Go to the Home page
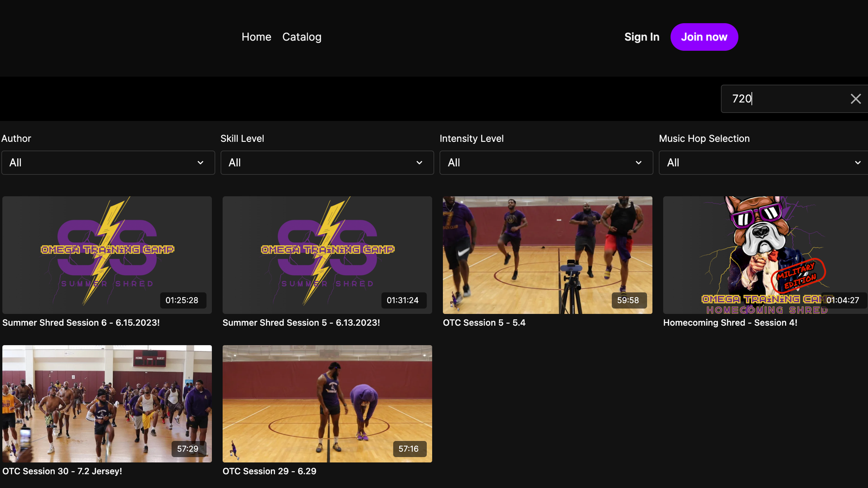The width and height of the screenshot is (868, 488). click(256, 37)
